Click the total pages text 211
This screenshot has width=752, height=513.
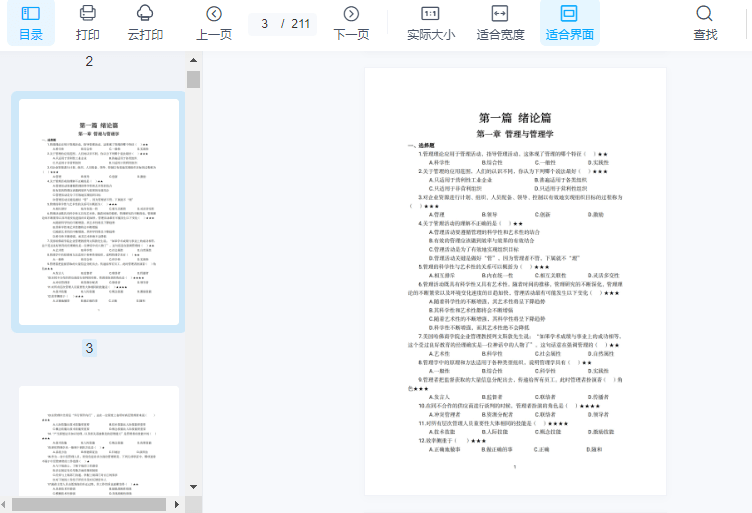[x=300, y=23]
